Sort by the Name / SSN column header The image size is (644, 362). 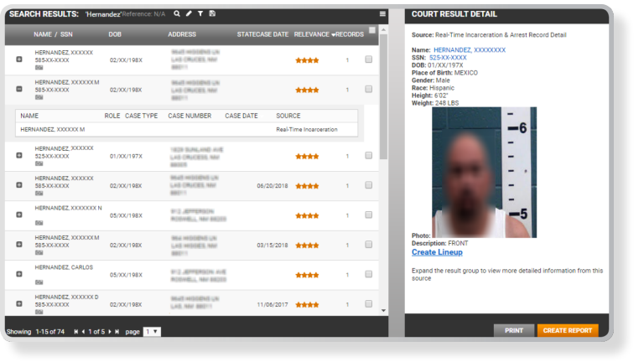click(51, 34)
